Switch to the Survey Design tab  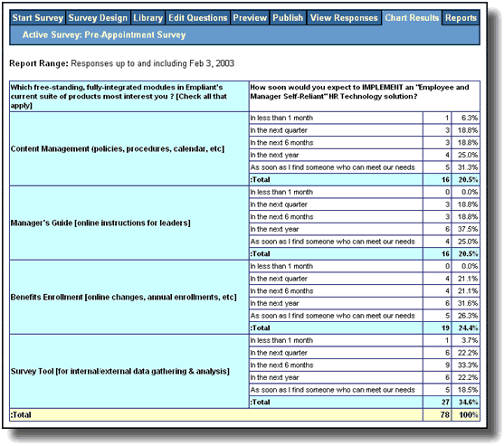[98, 18]
